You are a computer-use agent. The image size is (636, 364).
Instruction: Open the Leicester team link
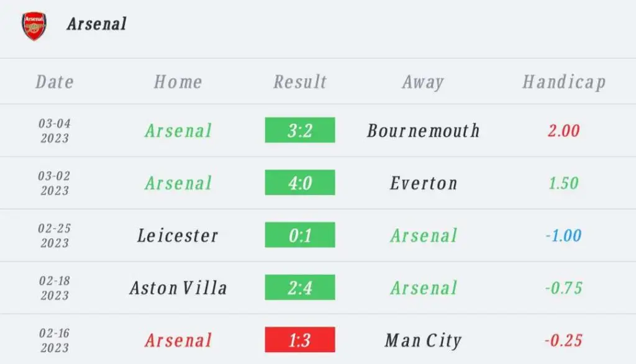[178, 235]
